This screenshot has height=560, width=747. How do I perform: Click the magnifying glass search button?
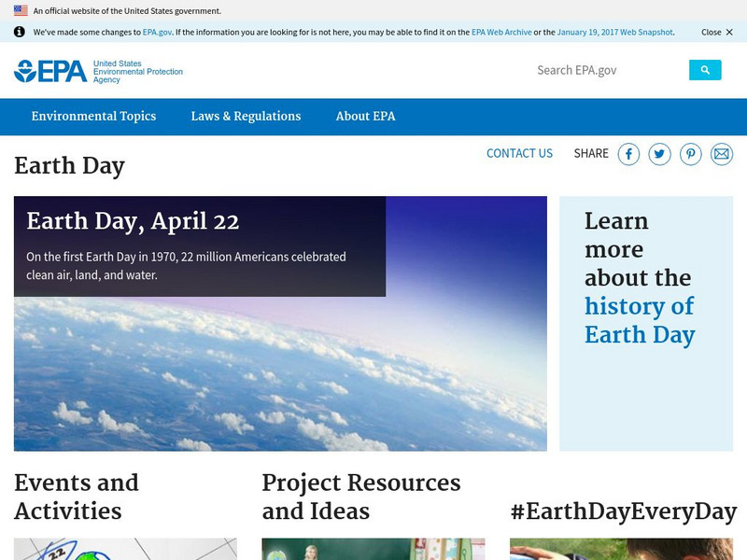pos(705,70)
